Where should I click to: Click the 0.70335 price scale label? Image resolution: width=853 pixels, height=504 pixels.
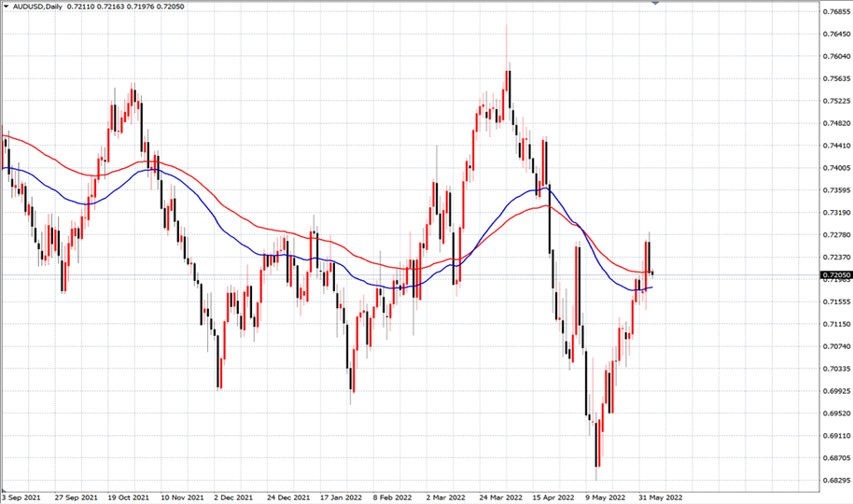(x=837, y=369)
